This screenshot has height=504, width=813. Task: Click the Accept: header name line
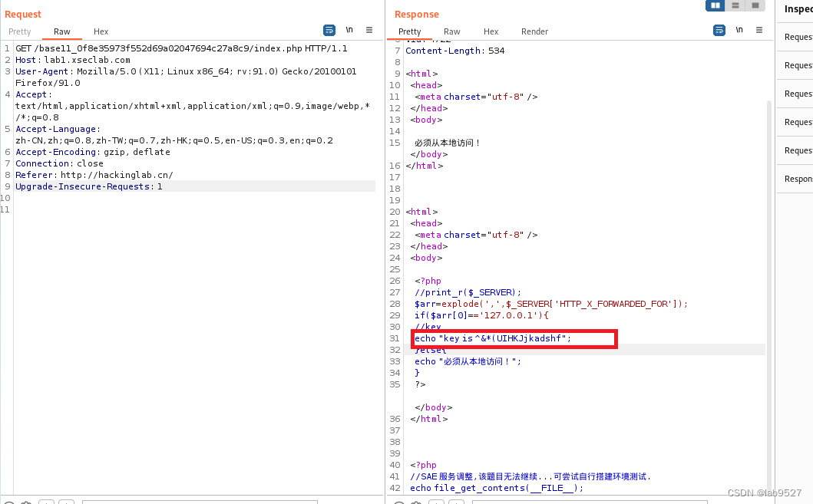point(34,94)
